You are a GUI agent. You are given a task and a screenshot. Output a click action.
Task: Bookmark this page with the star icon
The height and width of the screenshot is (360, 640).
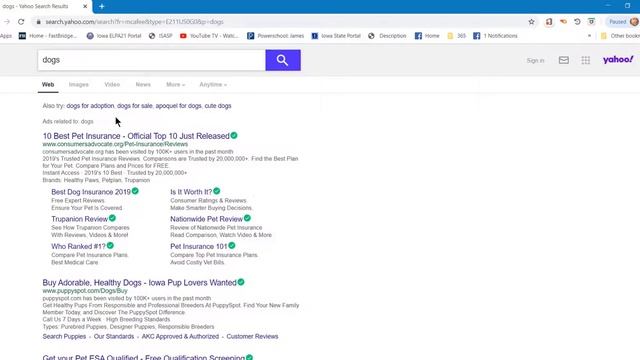point(531,22)
